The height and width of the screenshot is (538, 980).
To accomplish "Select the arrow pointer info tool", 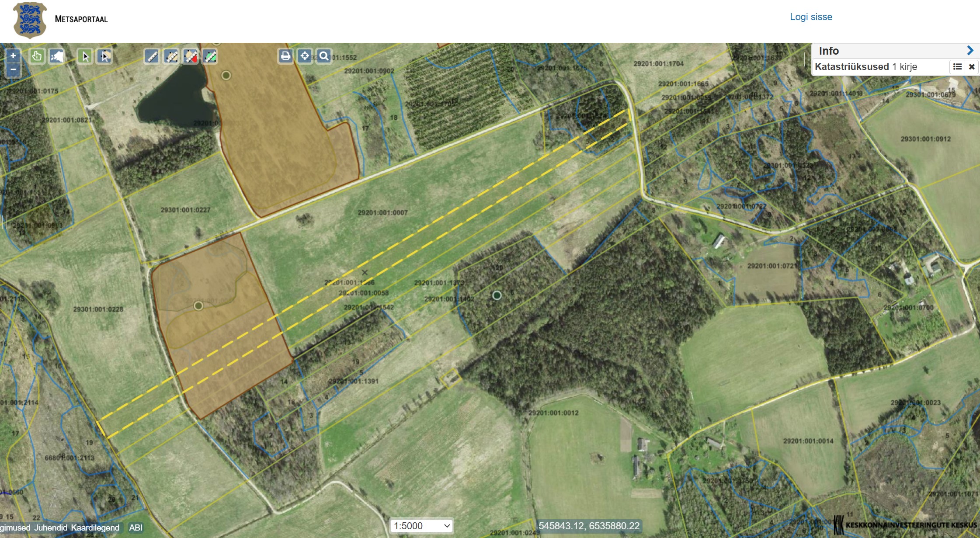I will (85, 56).
